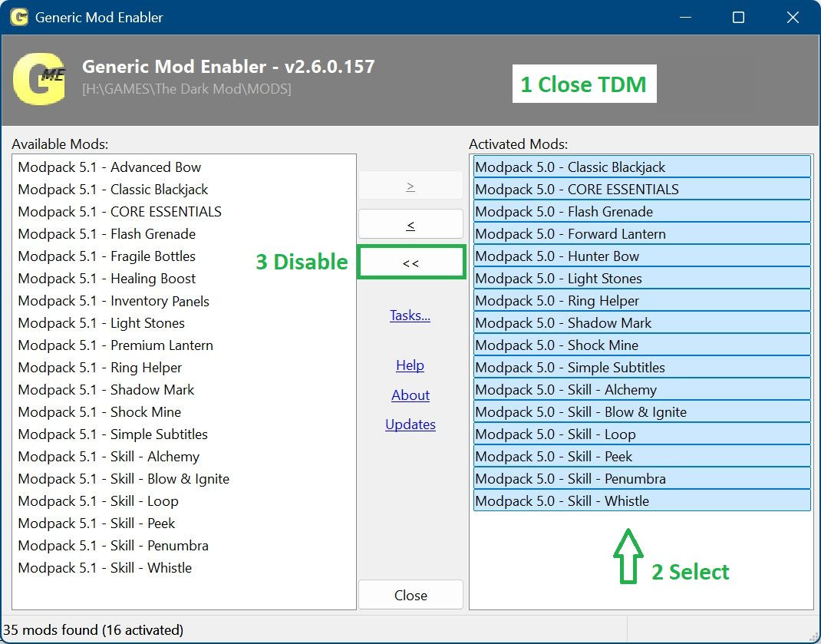The image size is (821, 644).
Task: Select Modpack 5.1 - Inventory Panels
Action: click(184, 301)
